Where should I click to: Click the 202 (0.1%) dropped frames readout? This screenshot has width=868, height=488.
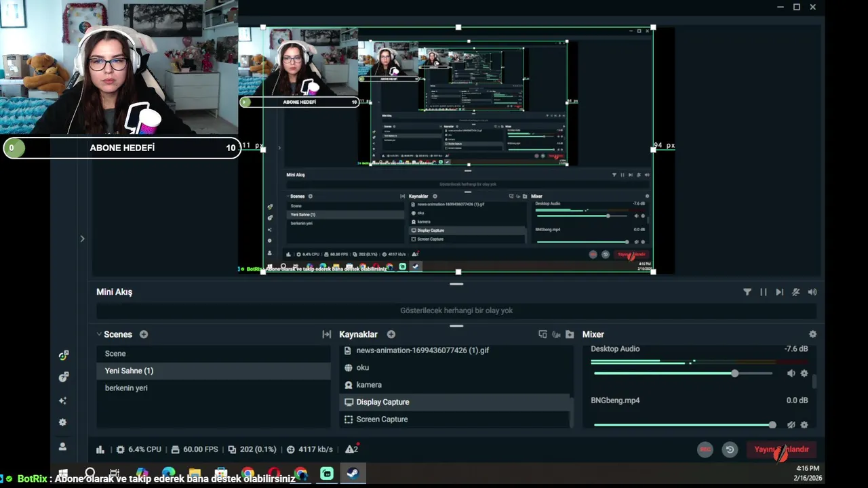tap(252, 449)
